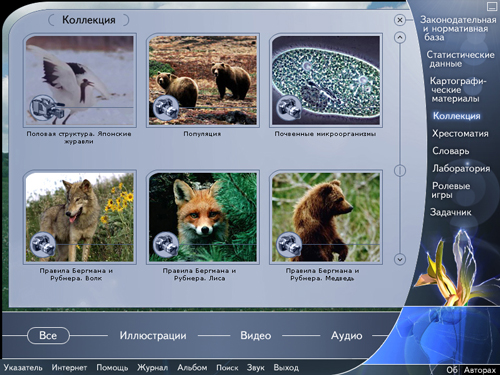Open Хрестоматия in side menu

(x=460, y=134)
